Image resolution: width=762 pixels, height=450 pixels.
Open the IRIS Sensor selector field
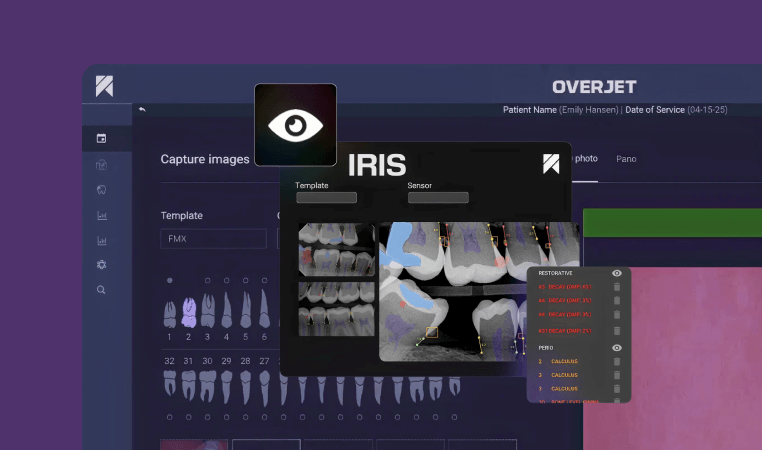[438, 197]
